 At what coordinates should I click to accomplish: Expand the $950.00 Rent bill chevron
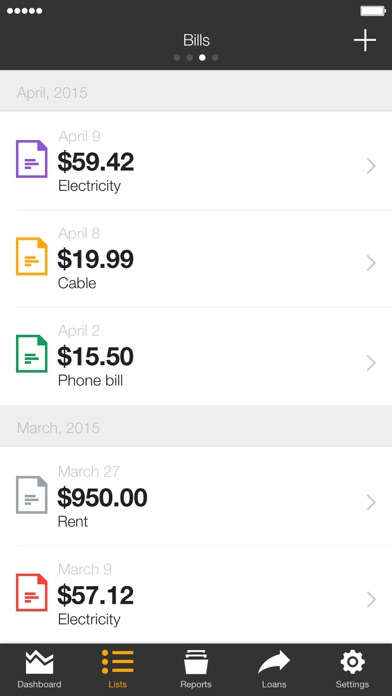coord(371,502)
